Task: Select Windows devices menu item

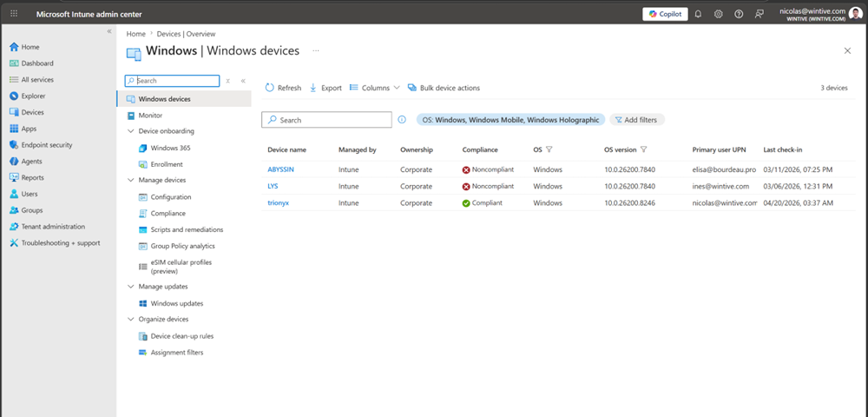Action: click(x=184, y=99)
